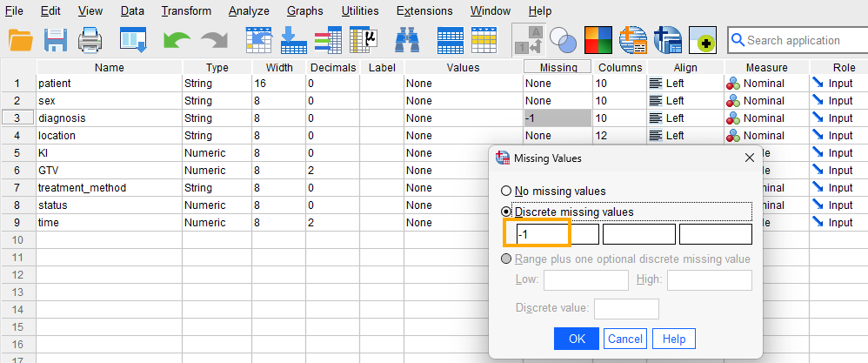Insert cases toolbar icon
This screenshot has height=363, width=868.
coord(450,40)
